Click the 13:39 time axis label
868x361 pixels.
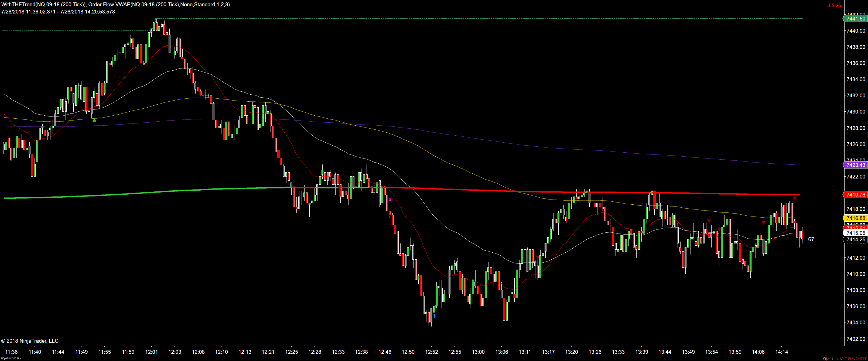pyautogui.click(x=642, y=352)
